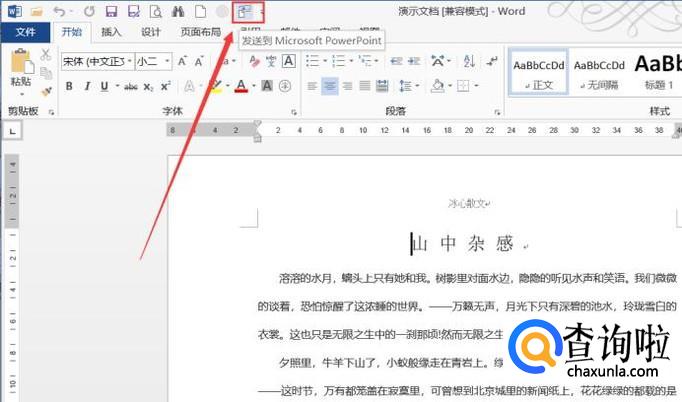This screenshot has height=402, width=682.
Task: Switch to the 插入 tab
Action: tap(111, 32)
